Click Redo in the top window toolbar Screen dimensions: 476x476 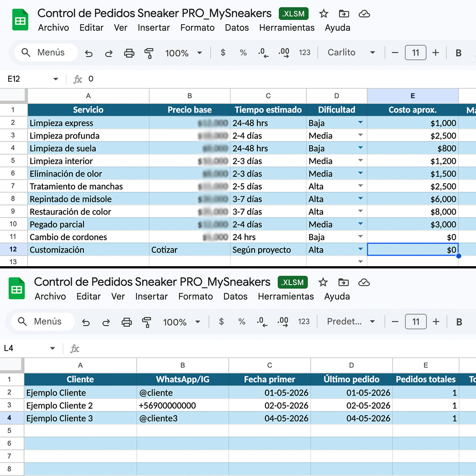point(109,53)
